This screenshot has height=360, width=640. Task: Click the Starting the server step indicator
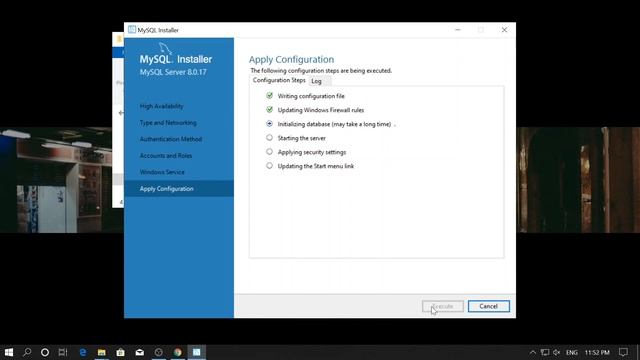269,138
